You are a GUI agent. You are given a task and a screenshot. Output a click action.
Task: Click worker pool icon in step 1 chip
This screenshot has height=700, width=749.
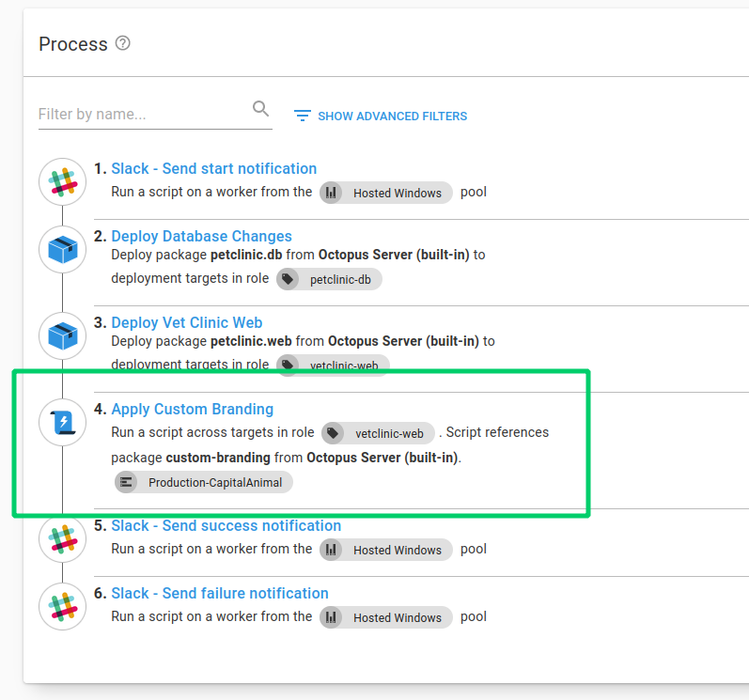[x=331, y=193]
